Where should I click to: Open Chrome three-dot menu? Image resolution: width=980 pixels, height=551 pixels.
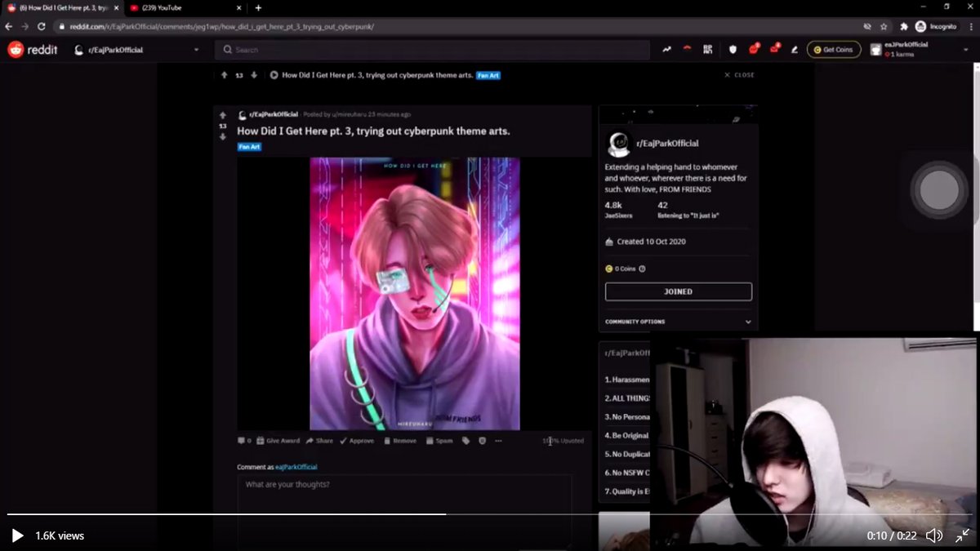969,26
